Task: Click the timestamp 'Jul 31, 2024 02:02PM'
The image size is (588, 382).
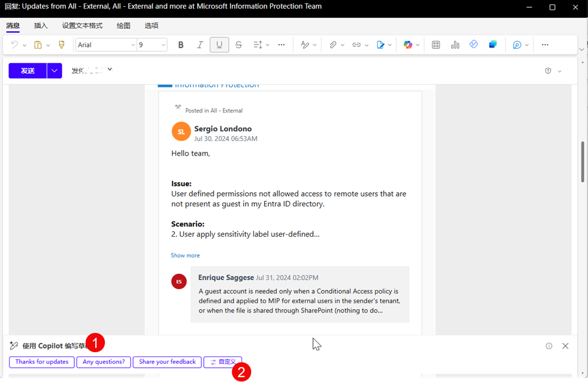Action: pos(287,278)
